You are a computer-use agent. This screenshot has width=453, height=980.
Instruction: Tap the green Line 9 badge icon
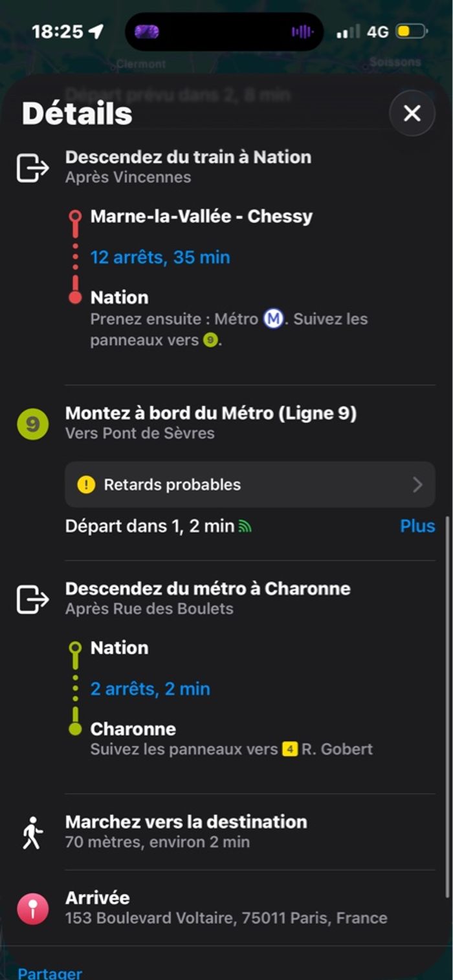32,424
